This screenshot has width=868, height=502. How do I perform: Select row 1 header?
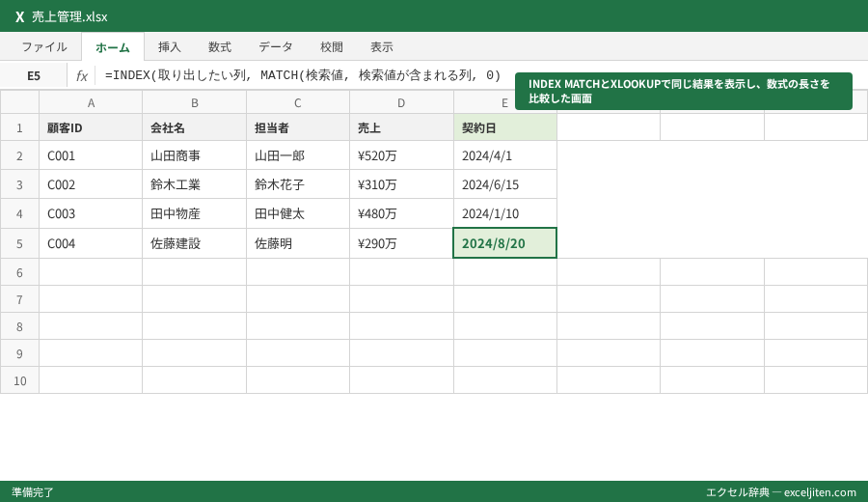pyautogui.click(x=19, y=128)
